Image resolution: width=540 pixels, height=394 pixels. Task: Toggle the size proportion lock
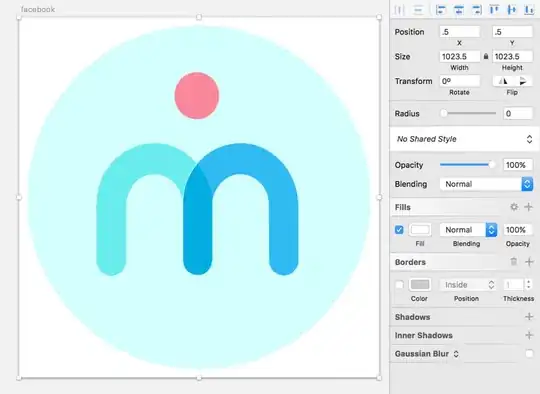(x=486, y=56)
